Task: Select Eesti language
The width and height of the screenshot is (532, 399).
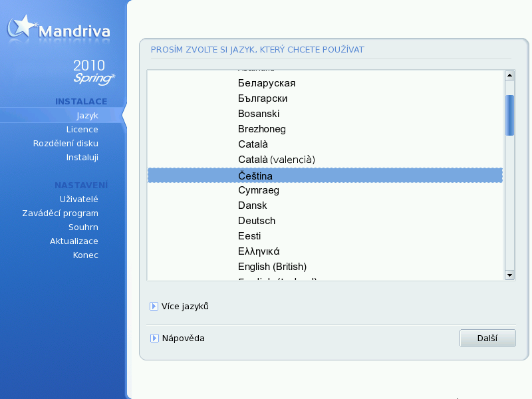Action: [x=249, y=236]
